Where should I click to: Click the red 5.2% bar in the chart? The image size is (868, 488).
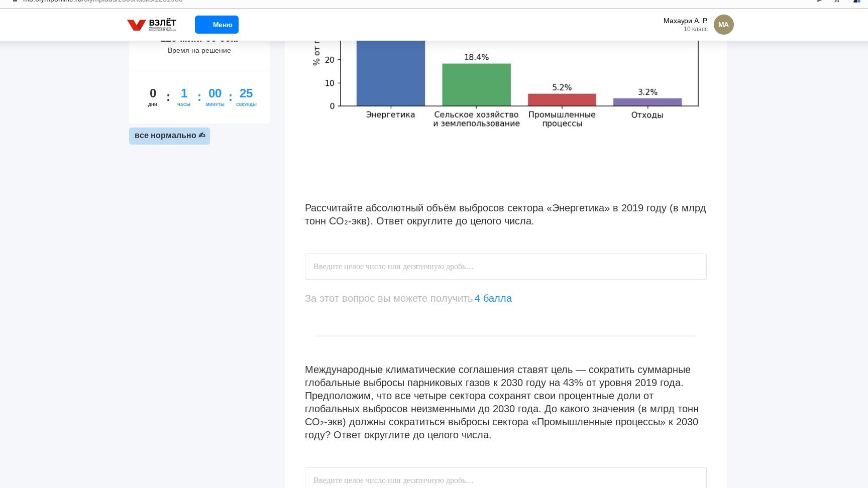562,99
